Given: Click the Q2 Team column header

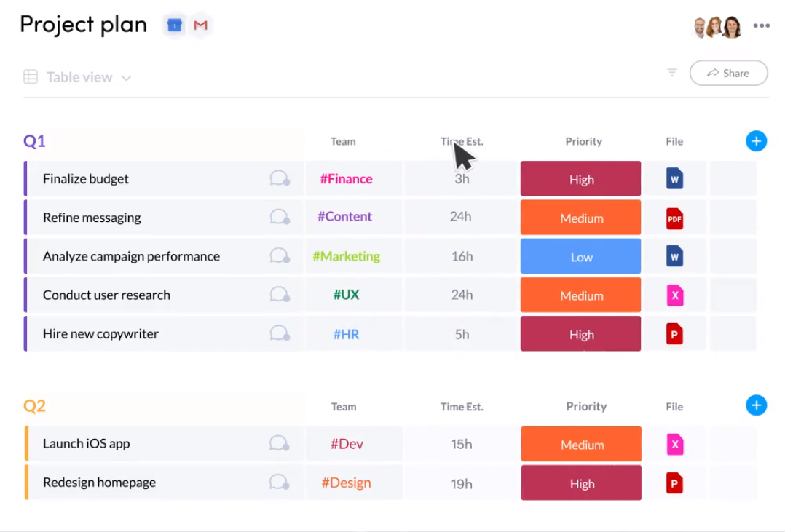Looking at the screenshot, I should coord(343,407).
